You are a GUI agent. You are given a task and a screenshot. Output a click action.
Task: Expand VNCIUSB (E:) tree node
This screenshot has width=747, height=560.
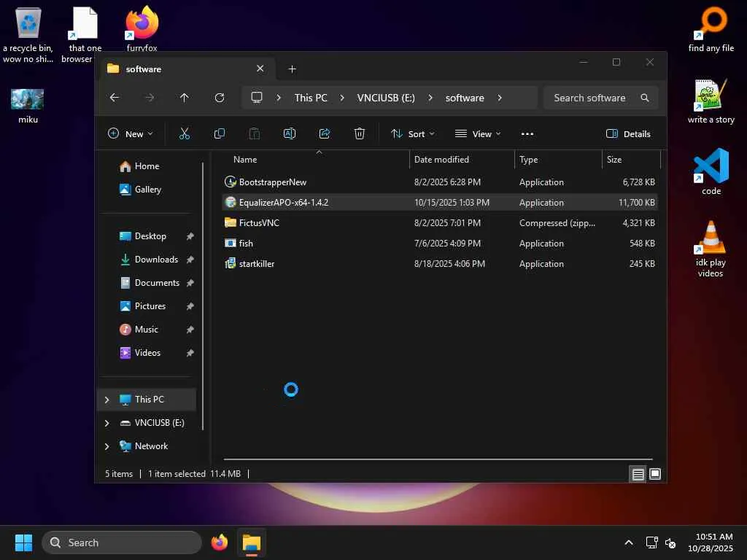click(107, 423)
